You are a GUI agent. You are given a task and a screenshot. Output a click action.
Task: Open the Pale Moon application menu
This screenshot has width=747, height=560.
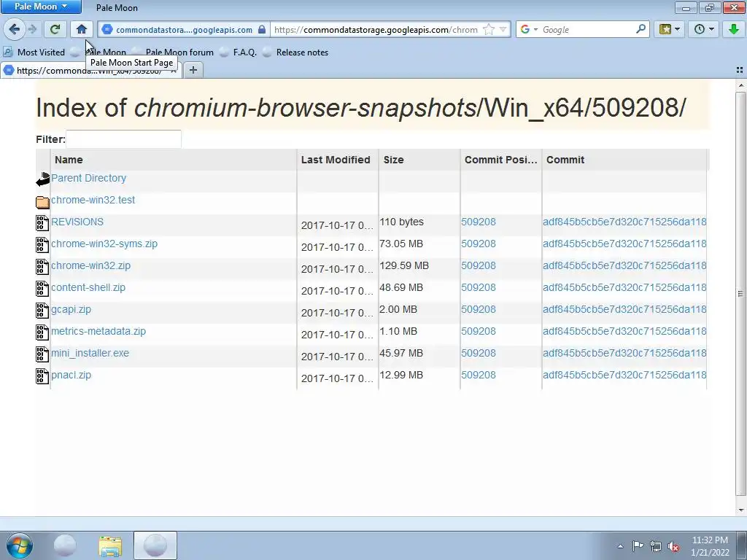41,7
